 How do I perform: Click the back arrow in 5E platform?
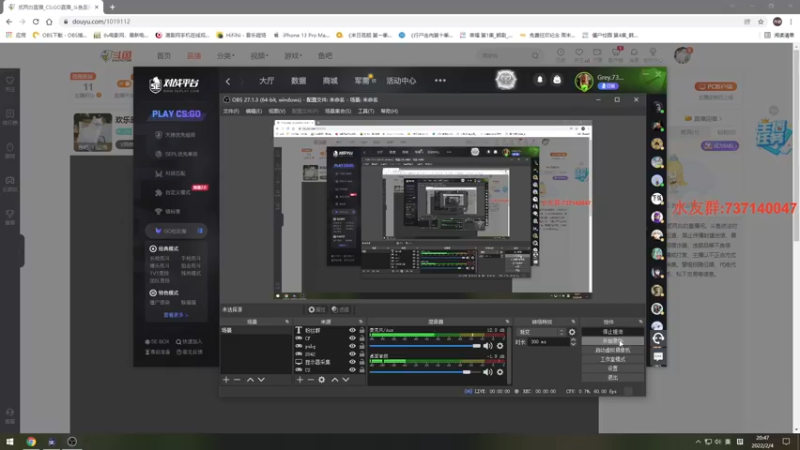228,81
